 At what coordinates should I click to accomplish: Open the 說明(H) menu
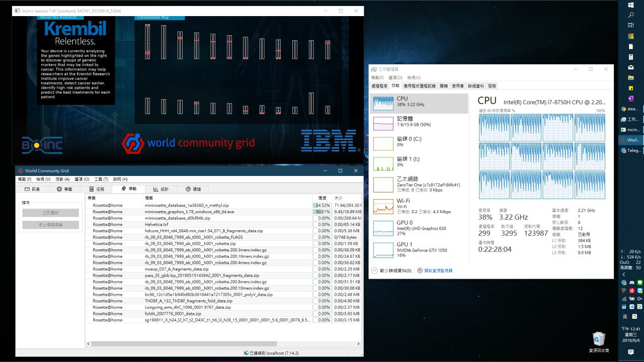point(120,179)
